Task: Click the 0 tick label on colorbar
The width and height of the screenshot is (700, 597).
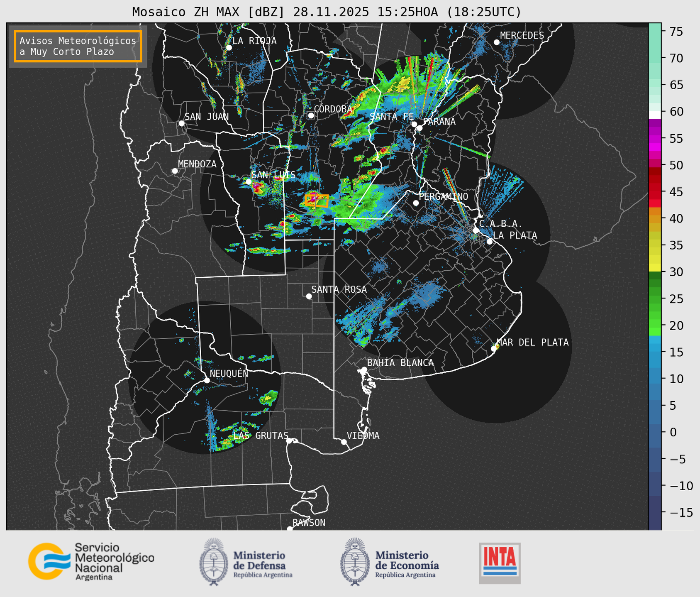Action: coord(673,432)
